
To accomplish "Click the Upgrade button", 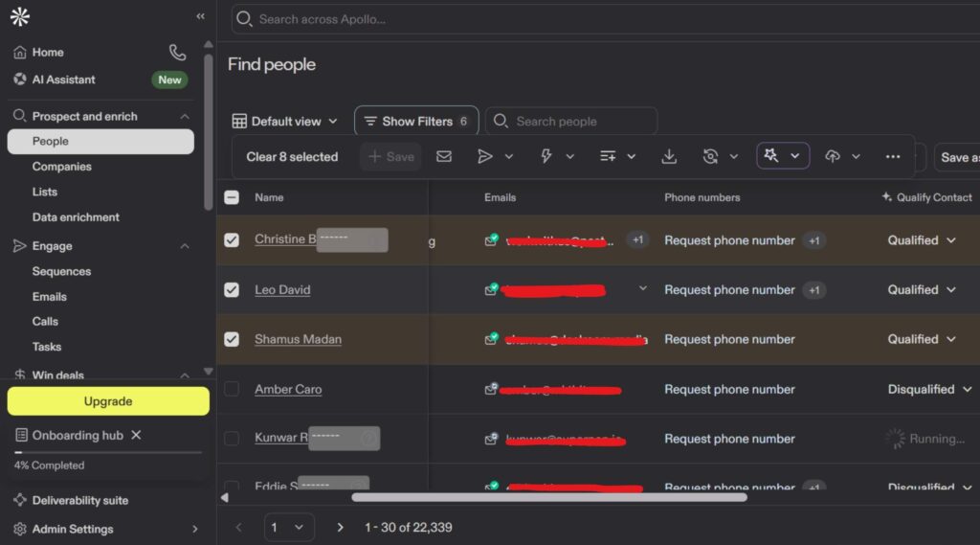I will coord(108,401).
